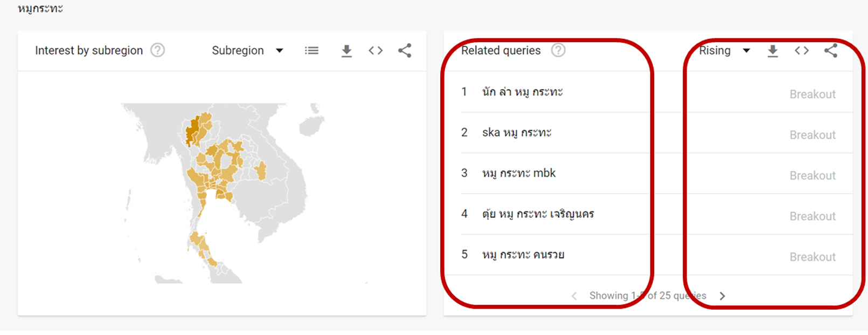Click the first Breakout label
868x335 pixels.
(813, 94)
